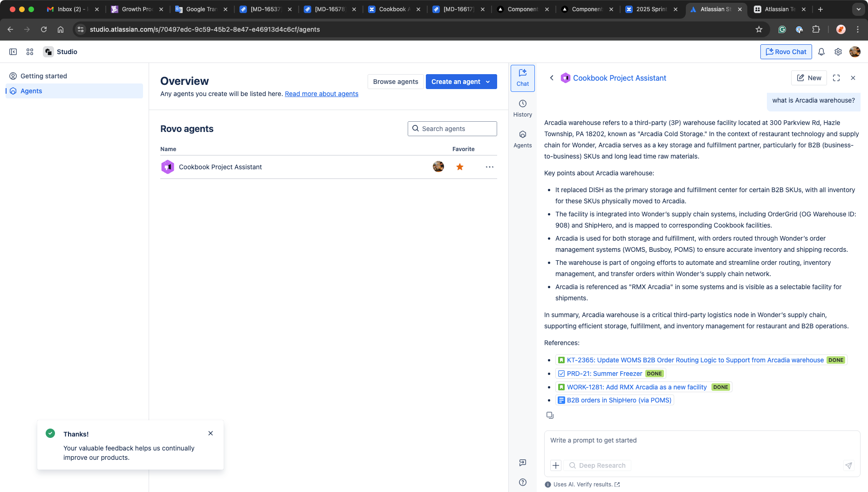Click the Cookbook Project Assistant chat title

(x=619, y=78)
